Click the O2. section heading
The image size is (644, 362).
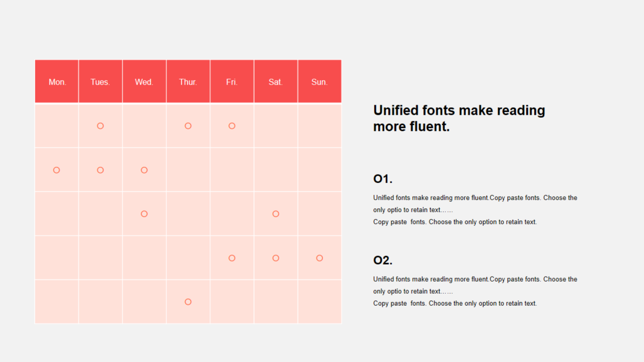(x=383, y=260)
